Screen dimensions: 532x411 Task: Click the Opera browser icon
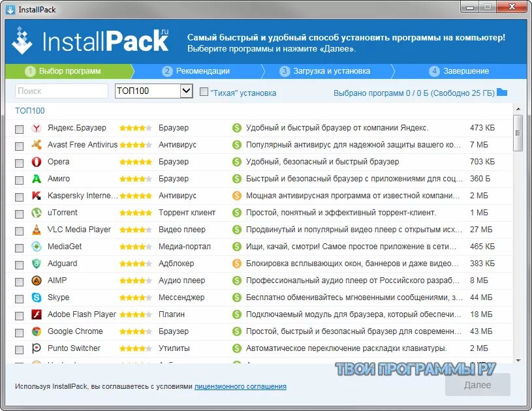(37, 162)
